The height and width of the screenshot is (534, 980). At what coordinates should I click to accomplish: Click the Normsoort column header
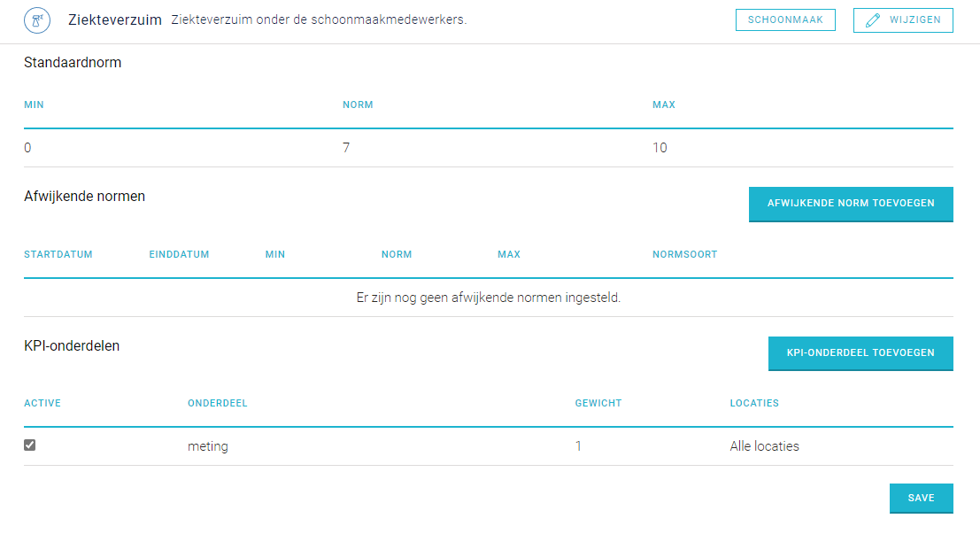point(684,254)
